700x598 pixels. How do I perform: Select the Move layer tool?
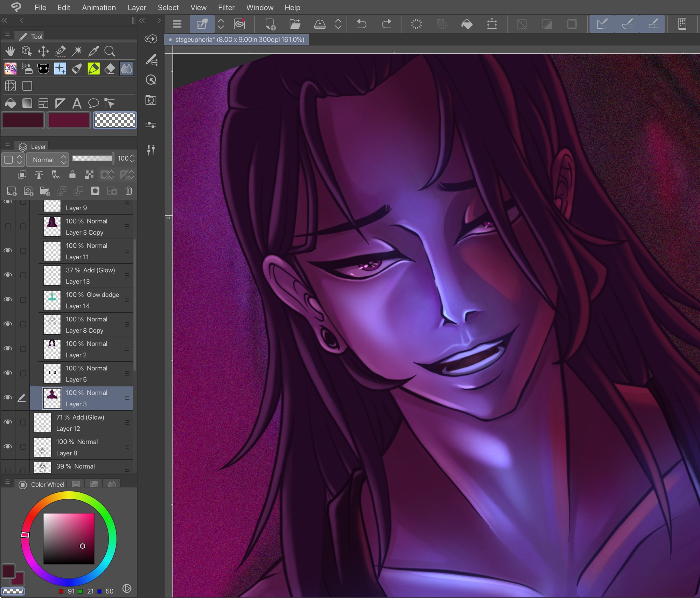43,51
